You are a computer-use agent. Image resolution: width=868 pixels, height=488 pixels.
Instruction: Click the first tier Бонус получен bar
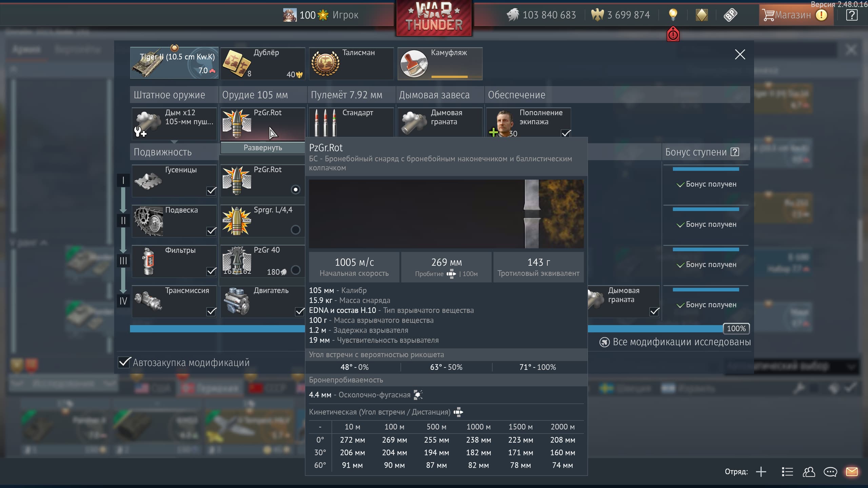tap(706, 169)
